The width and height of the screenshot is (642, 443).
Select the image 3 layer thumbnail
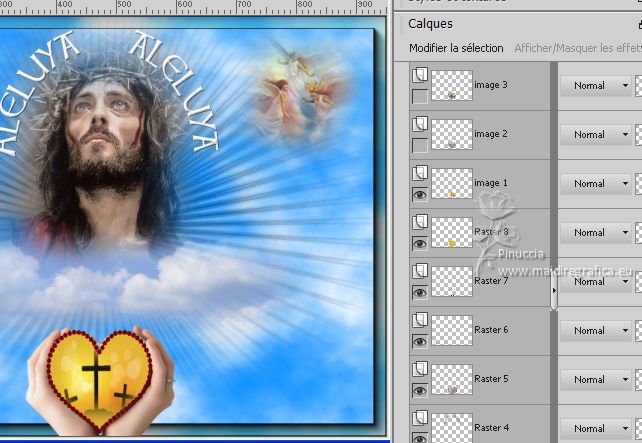pos(452,86)
